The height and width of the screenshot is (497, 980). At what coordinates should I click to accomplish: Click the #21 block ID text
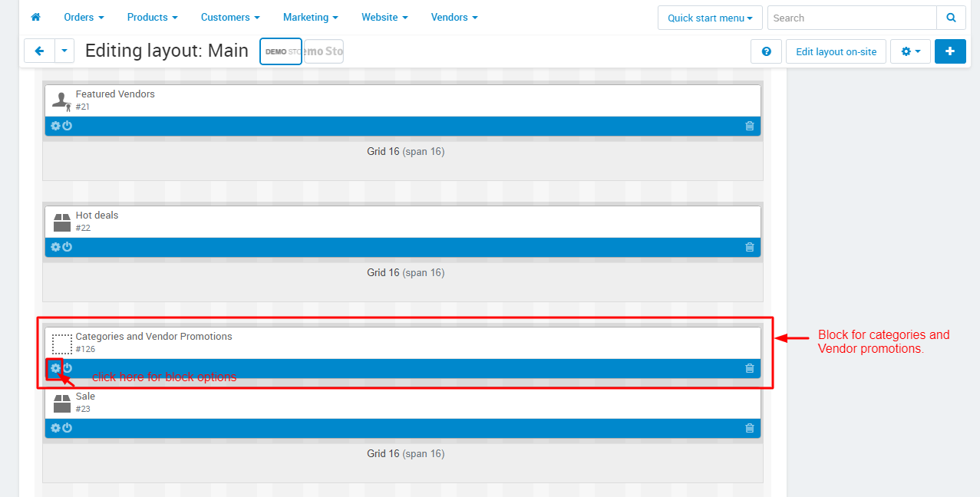pos(82,107)
